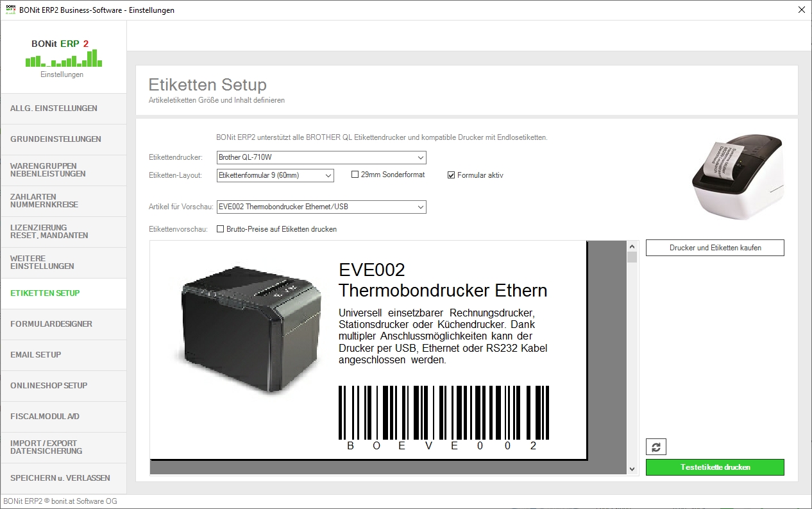Enable the 29mm Sonderformat checkbox

(355, 175)
